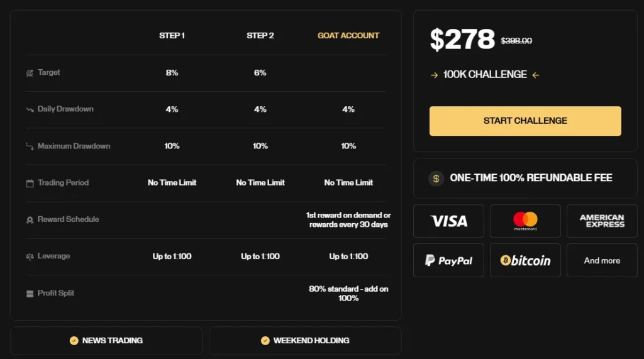
Task: Click the Trading Period calendar icon
Action: tap(30, 183)
